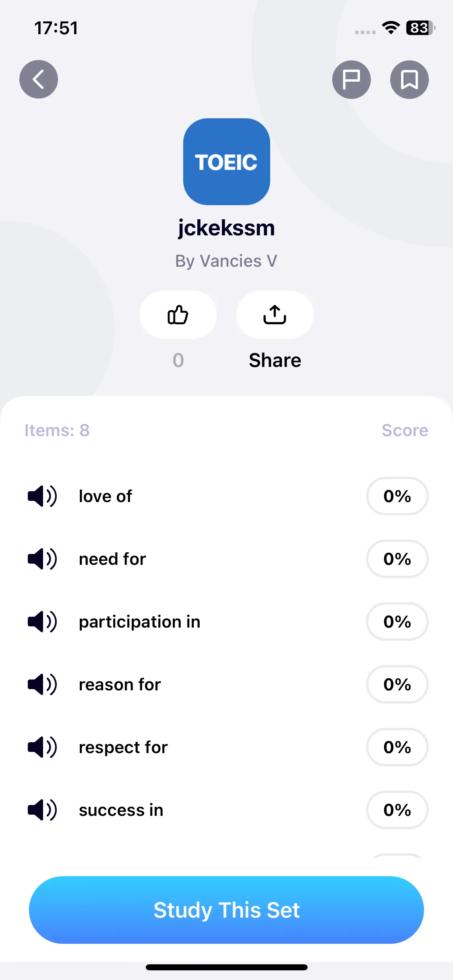Tap the flag report icon
This screenshot has width=453, height=980.
tap(351, 79)
